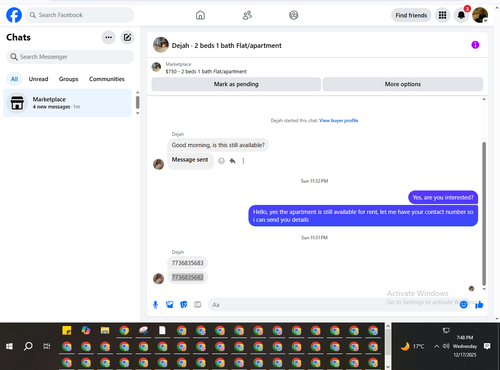
Task: Open the Marketplace store icon in the chat list
Action: (17, 103)
